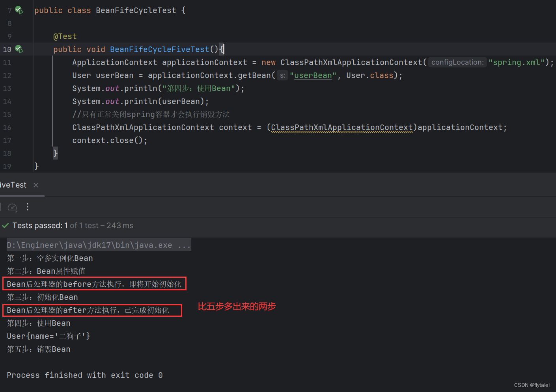The height and width of the screenshot is (392, 556).
Task: Click console output line 第四步：使用Bean
Action: 39,323
